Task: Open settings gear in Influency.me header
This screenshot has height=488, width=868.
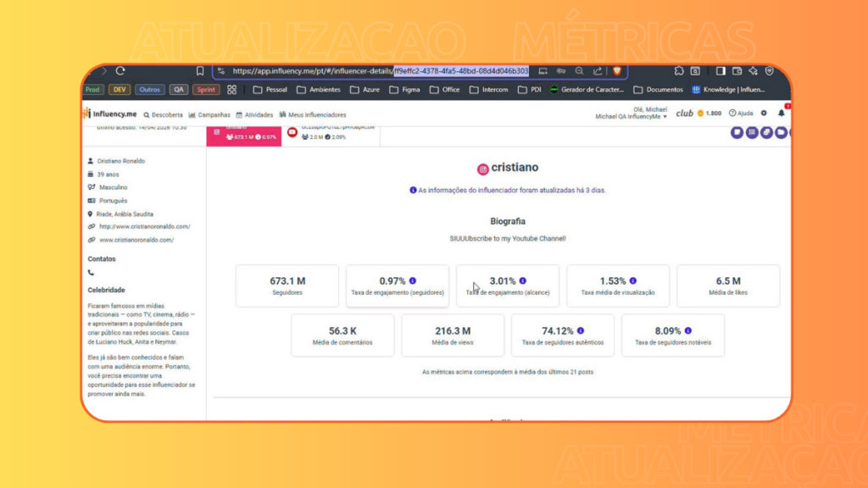Action: [764, 113]
